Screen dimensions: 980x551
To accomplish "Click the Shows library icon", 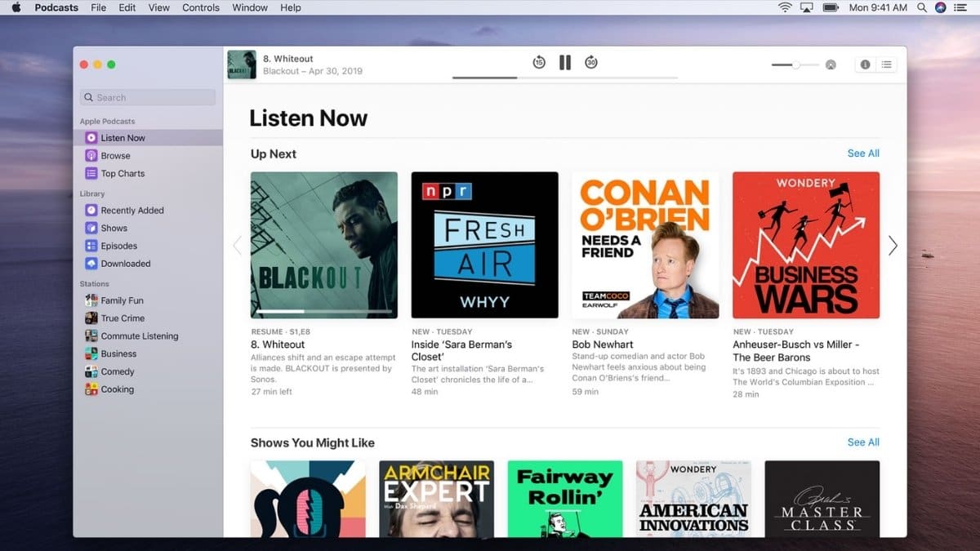I will point(91,228).
